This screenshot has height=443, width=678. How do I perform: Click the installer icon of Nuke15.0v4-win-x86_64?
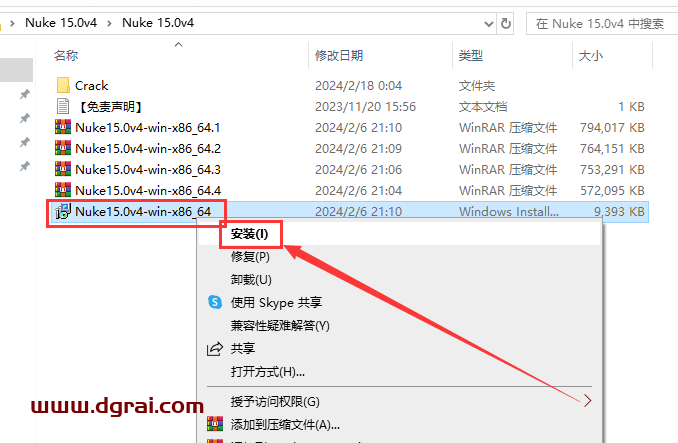(63, 211)
